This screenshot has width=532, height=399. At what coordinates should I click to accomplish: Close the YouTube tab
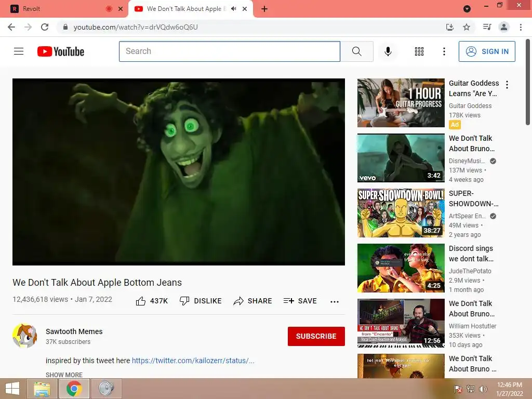point(245,9)
